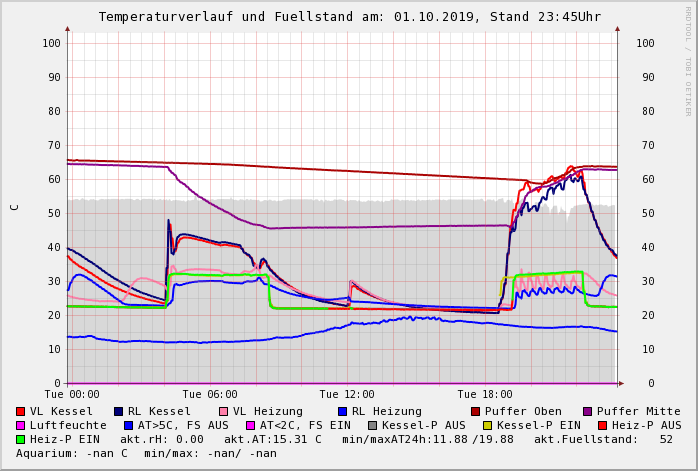This screenshot has height=471, width=698.
Task: Click the RRDTOOL / TOBI OETIKER watermark
Action: click(688, 61)
